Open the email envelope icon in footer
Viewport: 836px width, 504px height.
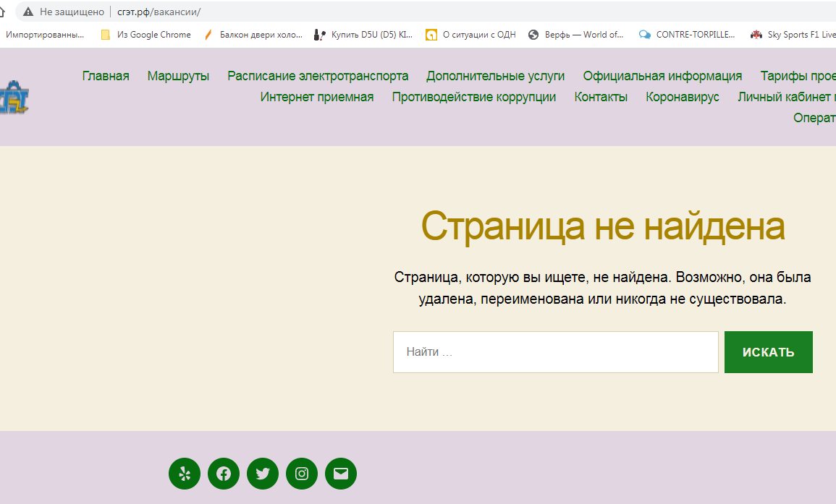click(341, 474)
